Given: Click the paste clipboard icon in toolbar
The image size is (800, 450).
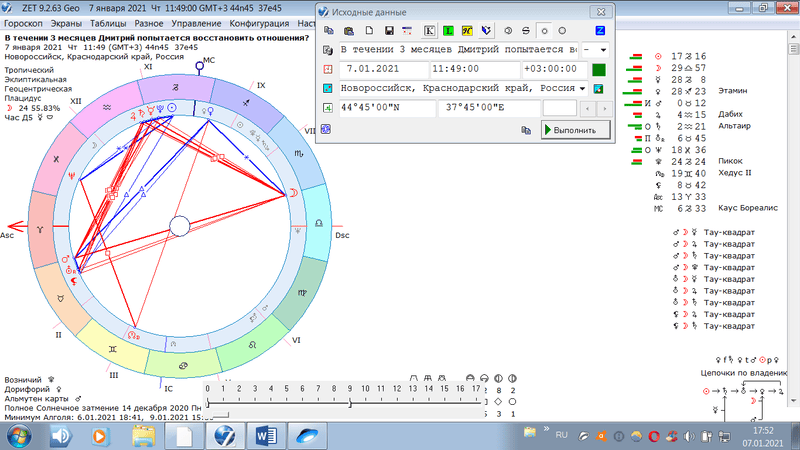Looking at the screenshot, I should pos(350,31).
